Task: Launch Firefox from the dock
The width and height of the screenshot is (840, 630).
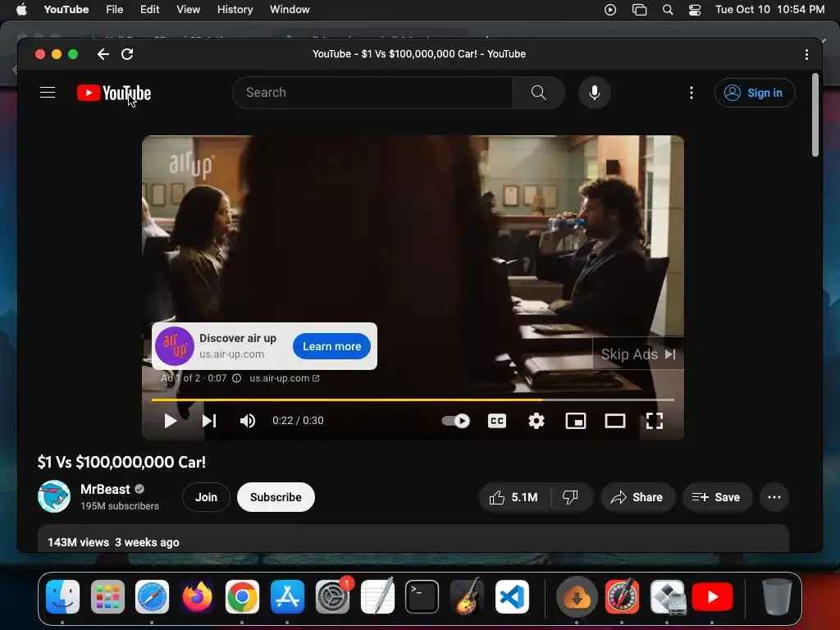Action: pos(197,597)
